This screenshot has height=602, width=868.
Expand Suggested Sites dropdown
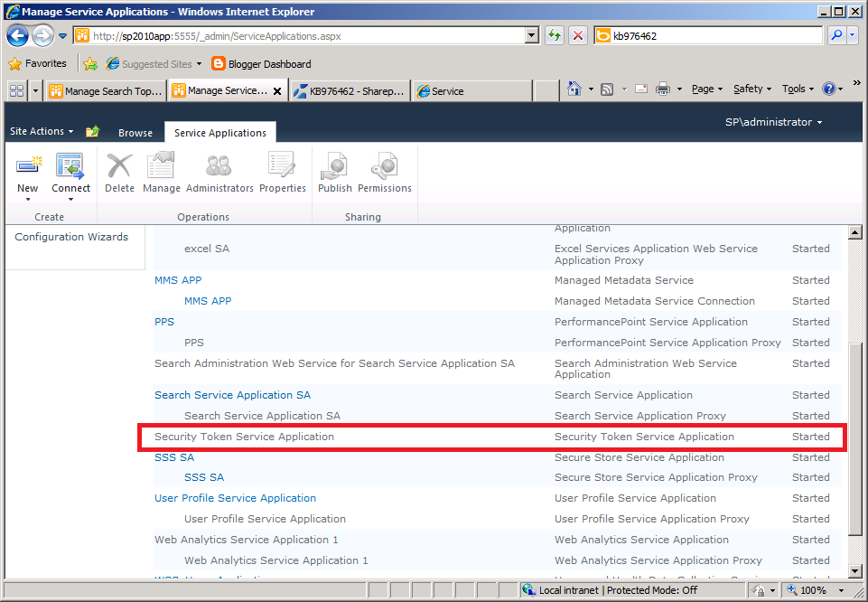(x=199, y=64)
